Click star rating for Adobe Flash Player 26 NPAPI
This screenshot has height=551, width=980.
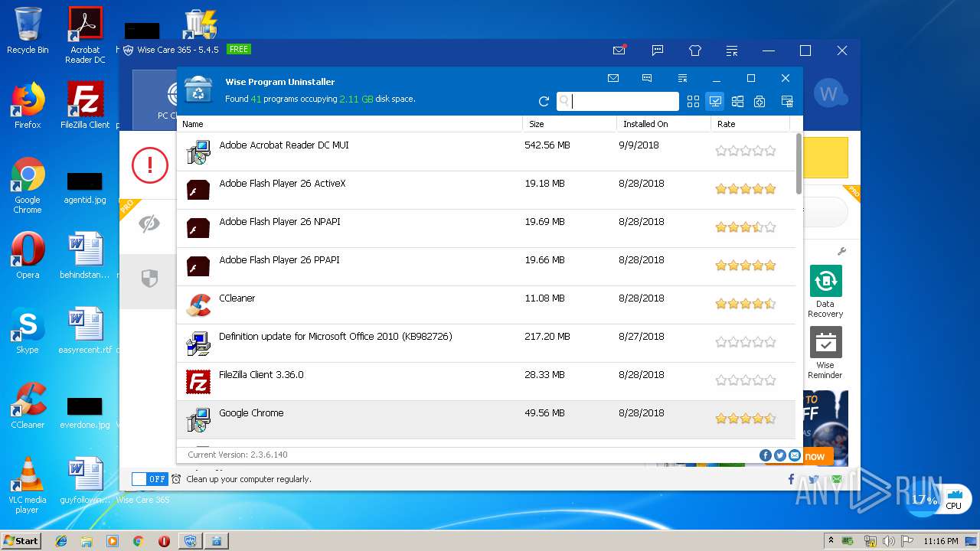pyautogui.click(x=746, y=227)
